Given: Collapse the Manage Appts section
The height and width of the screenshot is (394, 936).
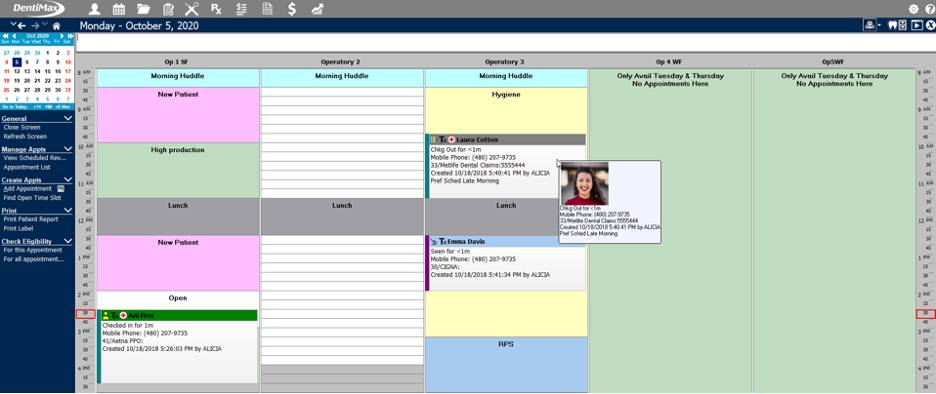Looking at the screenshot, I should tap(68, 149).
